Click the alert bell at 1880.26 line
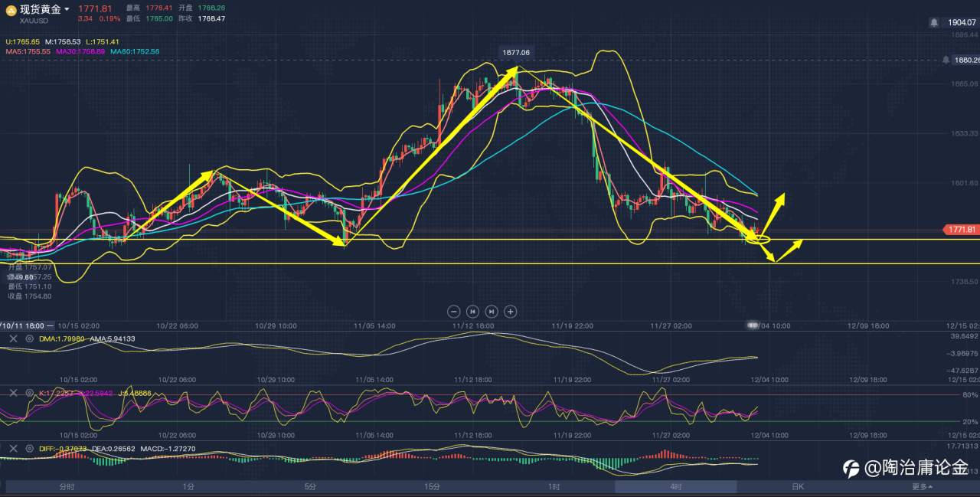The width and height of the screenshot is (980, 497). tap(946, 60)
